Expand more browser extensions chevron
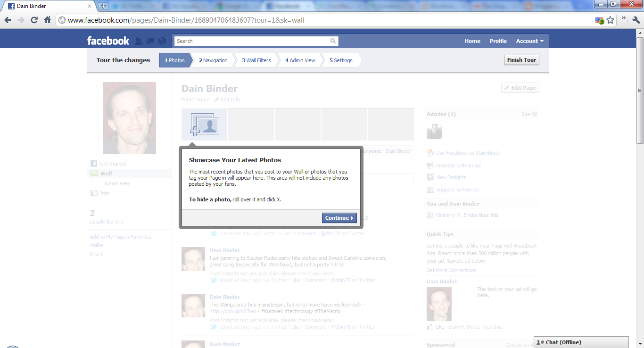Screen dimensions: 644x348 (x=623, y=19)
